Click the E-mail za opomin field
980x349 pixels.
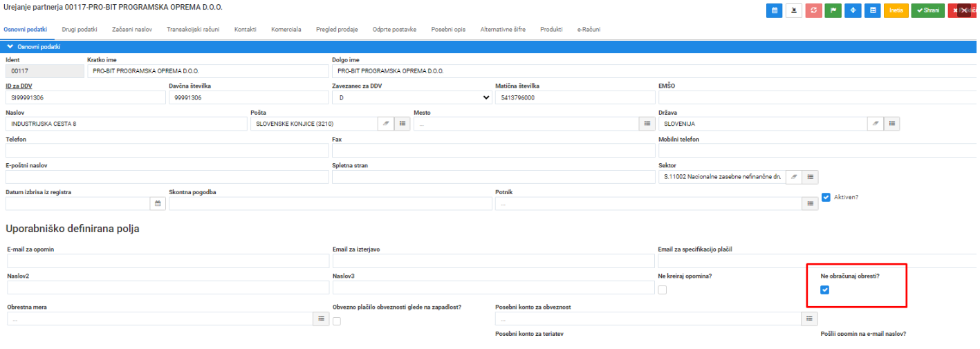168,261
